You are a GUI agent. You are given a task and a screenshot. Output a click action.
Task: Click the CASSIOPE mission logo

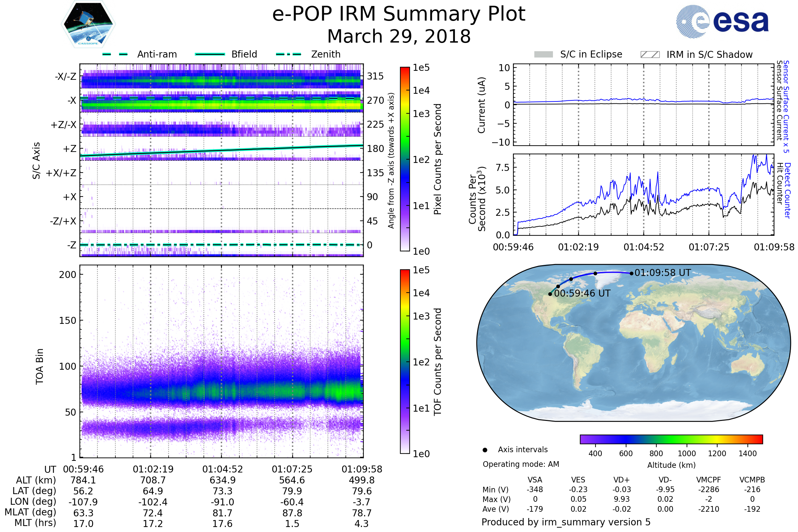tap(88, 24)
